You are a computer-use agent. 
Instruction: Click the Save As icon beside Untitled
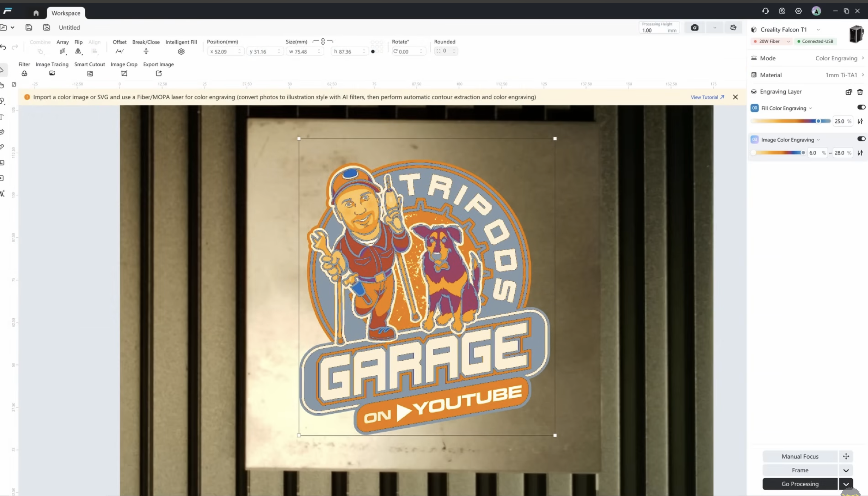47,27
